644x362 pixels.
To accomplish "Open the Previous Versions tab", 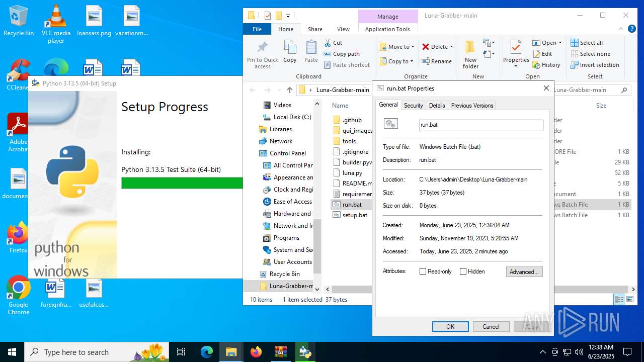I will 472,106.
